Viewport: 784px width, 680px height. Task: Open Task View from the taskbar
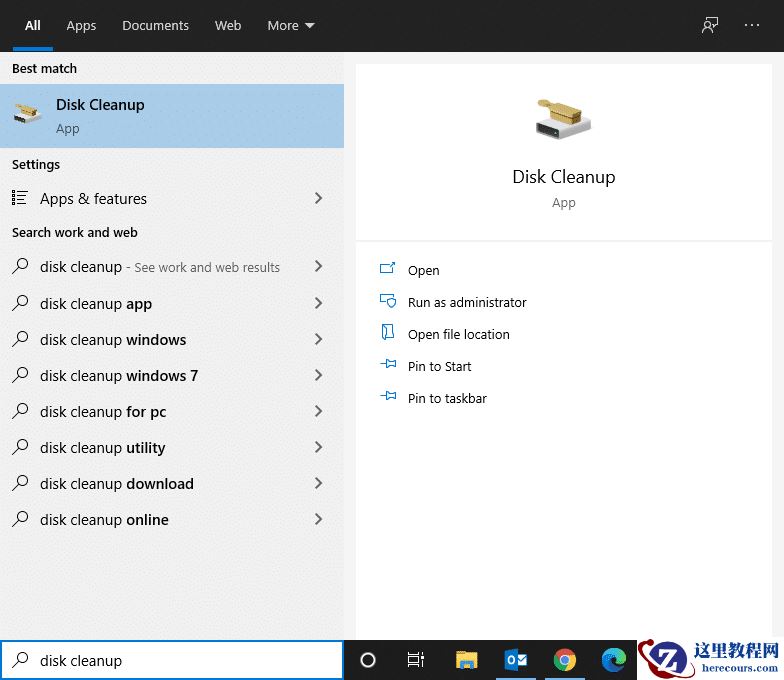click(x=416, y=660)
